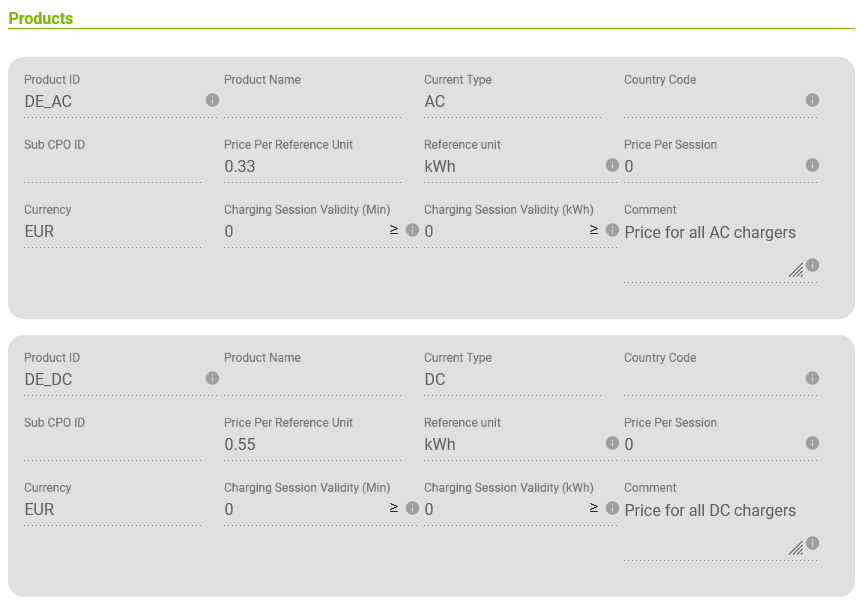Open the Reference unit kWh field for DE_DC

(513, 444)
